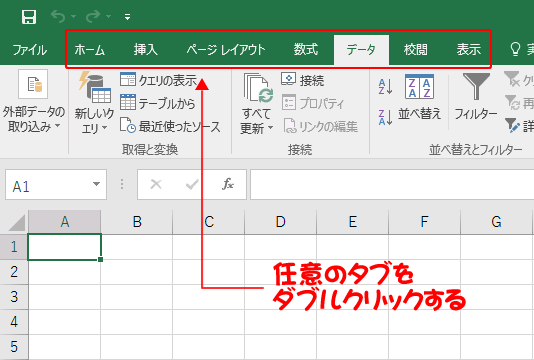The height and width of the screenshot is (360, 534).
Task: Select column C header
Action: pyautogui.click(x=209, y=222)
